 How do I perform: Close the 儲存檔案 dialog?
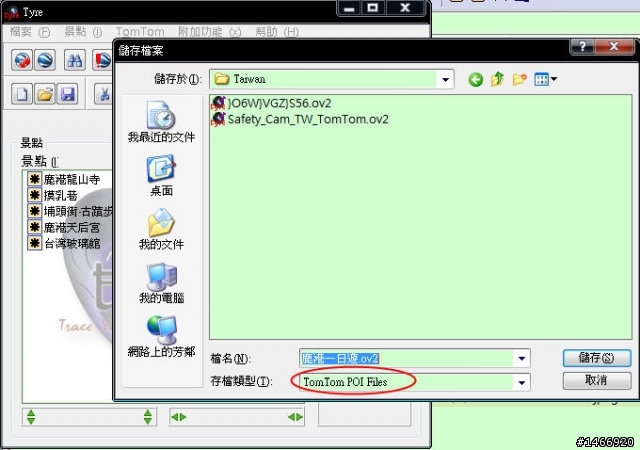(614, 47)
